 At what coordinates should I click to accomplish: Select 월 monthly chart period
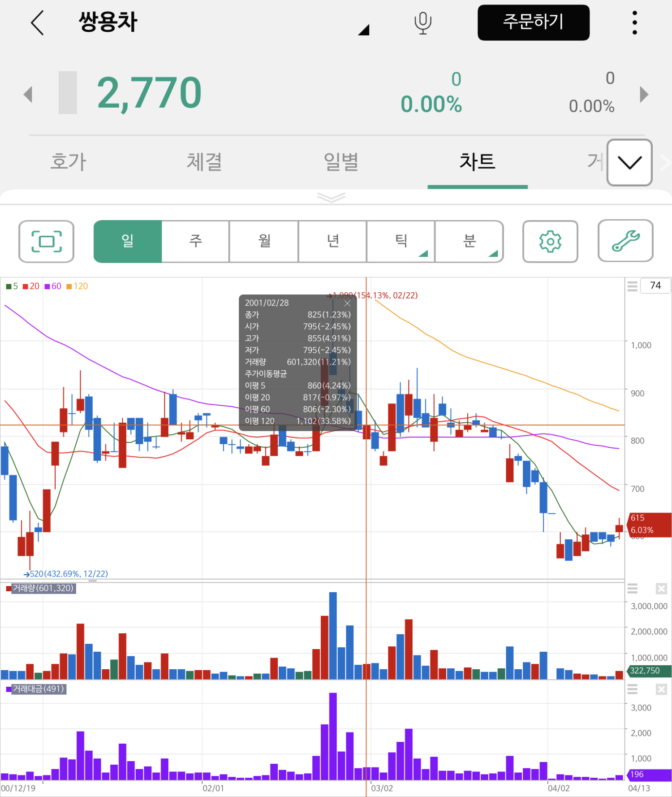264,241
